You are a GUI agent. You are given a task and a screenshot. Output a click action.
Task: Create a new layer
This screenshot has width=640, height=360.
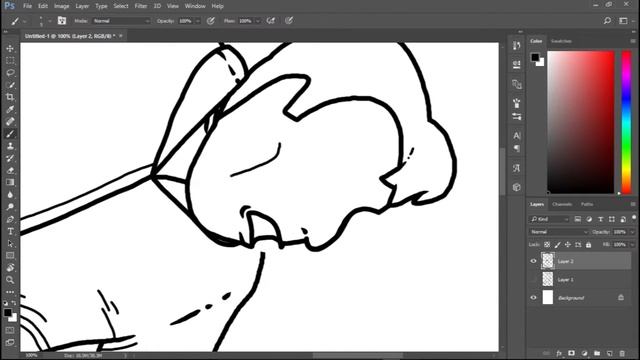pyautogui.click(x=609, y=353)
